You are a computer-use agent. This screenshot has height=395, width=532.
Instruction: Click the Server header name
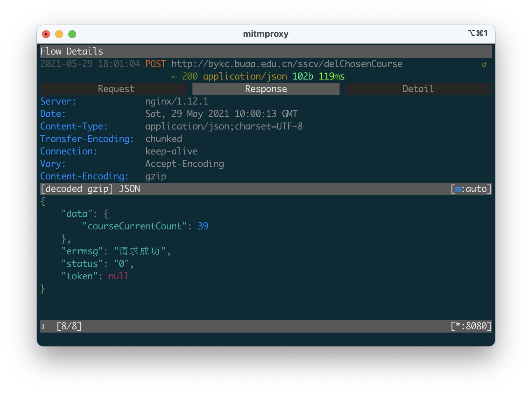pyautogui.click(x=58, y=102)
